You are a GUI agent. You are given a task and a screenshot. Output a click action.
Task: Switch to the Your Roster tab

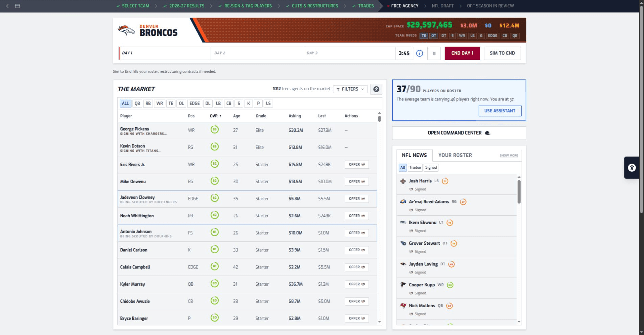(x=455, y=155)
